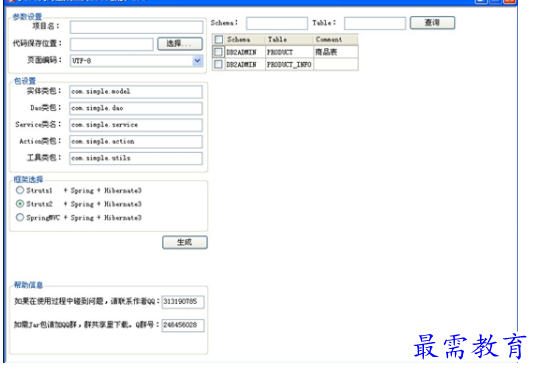
Task: Click the 商品表 comment cell
Action: pos(336,52)
